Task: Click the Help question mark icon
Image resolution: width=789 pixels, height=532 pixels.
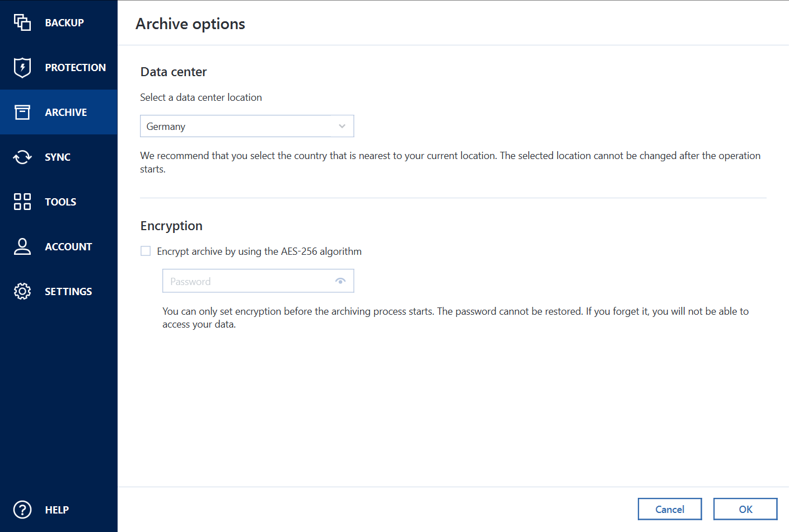Action: click(x=22, y=510)
